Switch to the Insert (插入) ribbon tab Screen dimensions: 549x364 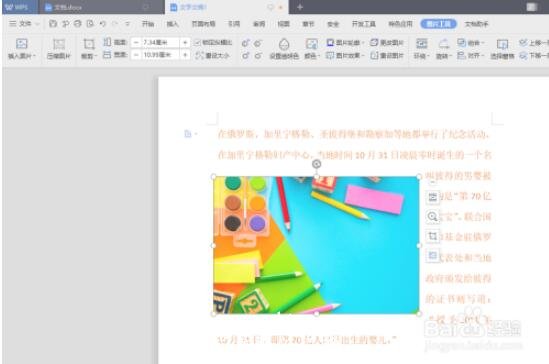tap(172, 24)
